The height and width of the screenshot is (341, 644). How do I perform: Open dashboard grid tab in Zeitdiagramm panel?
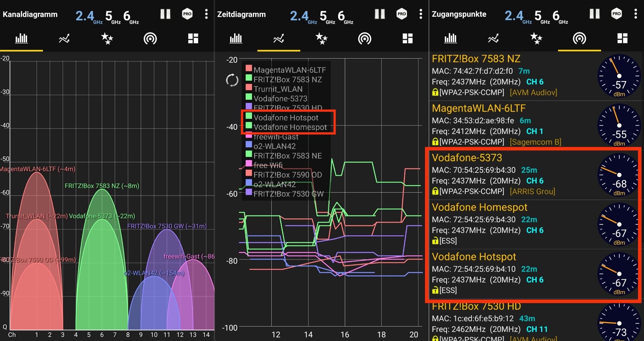pyautogui.click(x=407, y=39)
